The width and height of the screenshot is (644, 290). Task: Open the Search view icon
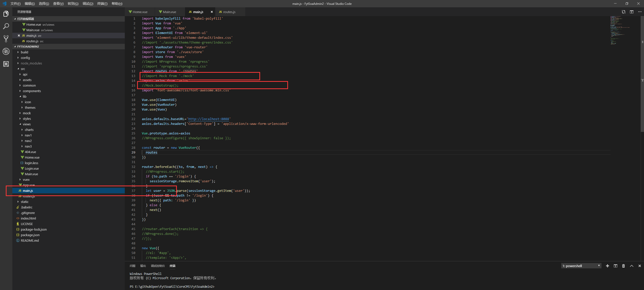6,26
